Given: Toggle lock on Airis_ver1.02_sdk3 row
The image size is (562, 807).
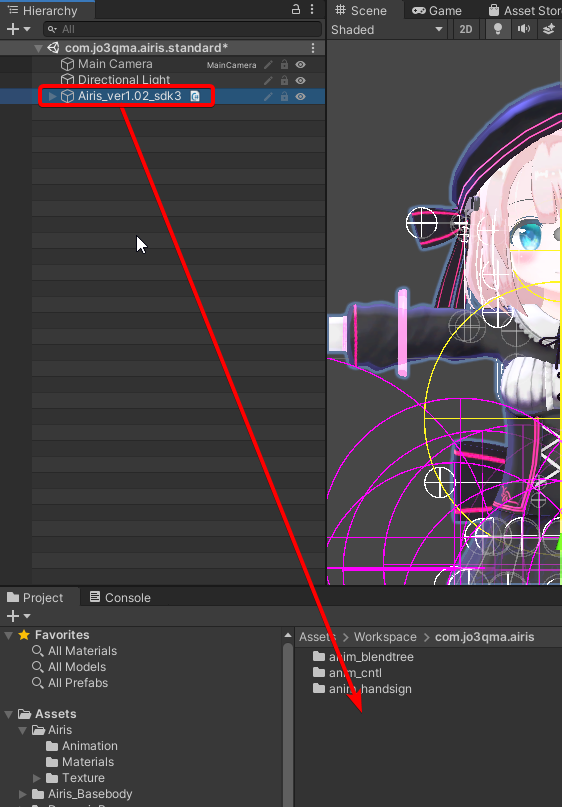Looking at the screenshot, I should pos(284,97).
